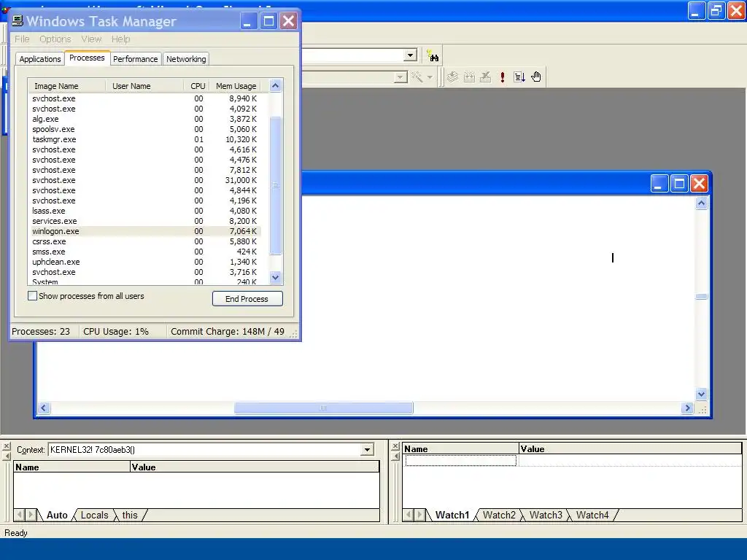This screenshot has height=560, width=747.
Task: Click the process list vertical scrollbar thumb
Action: point(275,185)
